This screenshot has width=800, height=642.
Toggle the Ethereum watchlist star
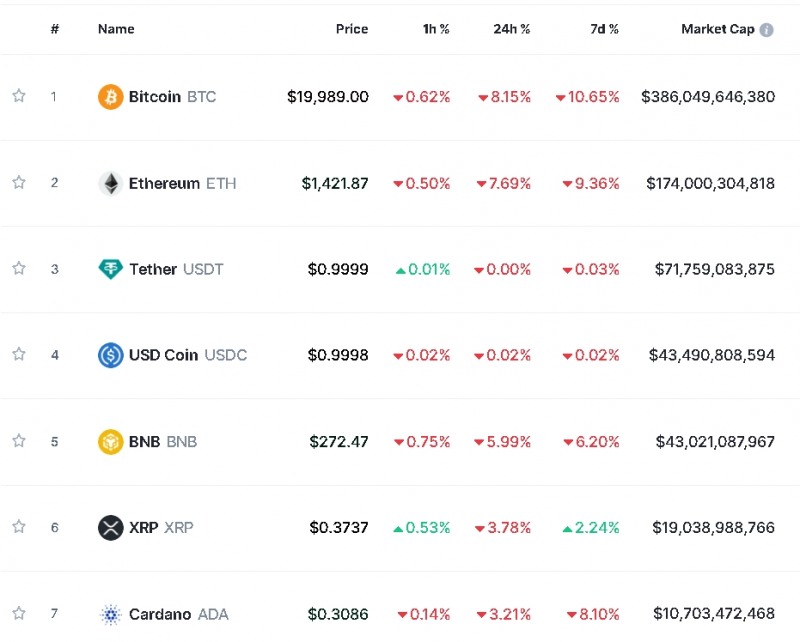pyautogui.click(x=19, y=182)
